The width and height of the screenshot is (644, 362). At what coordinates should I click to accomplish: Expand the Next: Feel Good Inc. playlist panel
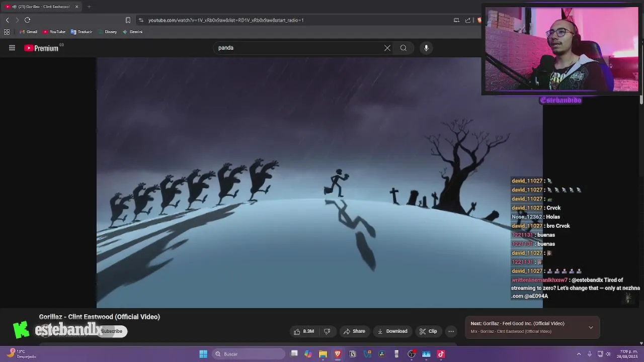click(591, 327)
